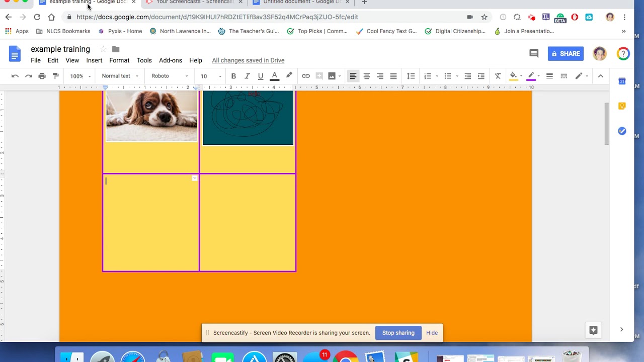The image size is (644, 362).
Task: Open the Format menu
Action: click(119, 60)
